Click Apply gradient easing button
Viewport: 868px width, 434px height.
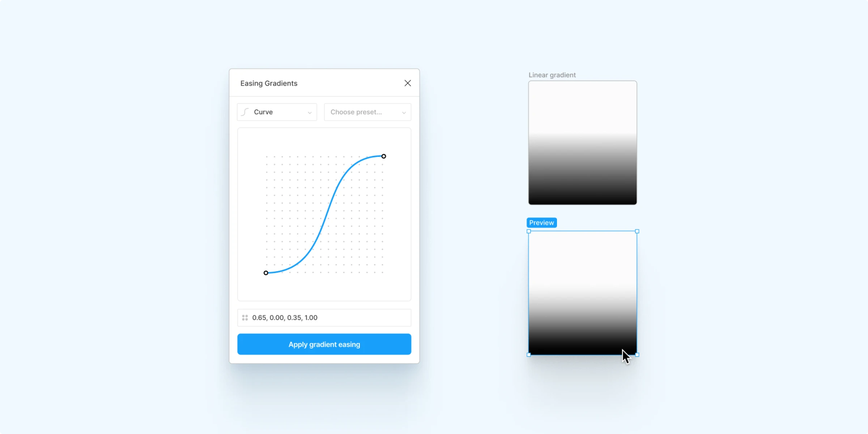324,344
